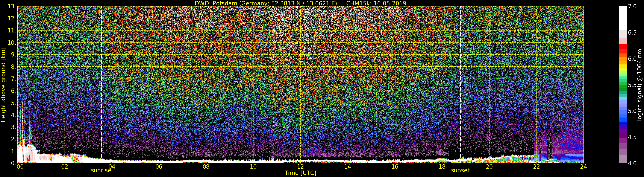Click the '7.' height axis tick label
Image resolution: width=644 pixels, height=177 pixels.
point(14,79)
